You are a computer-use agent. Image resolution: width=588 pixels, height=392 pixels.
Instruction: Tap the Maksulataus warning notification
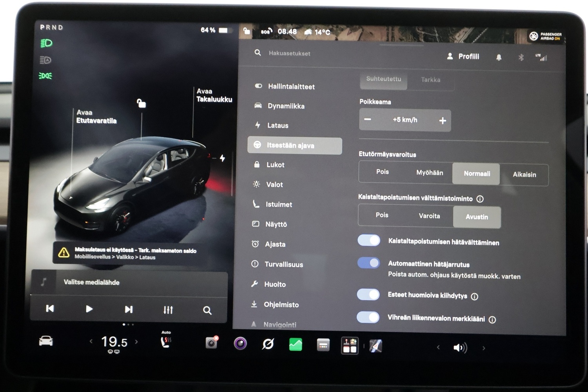(129, 253)
